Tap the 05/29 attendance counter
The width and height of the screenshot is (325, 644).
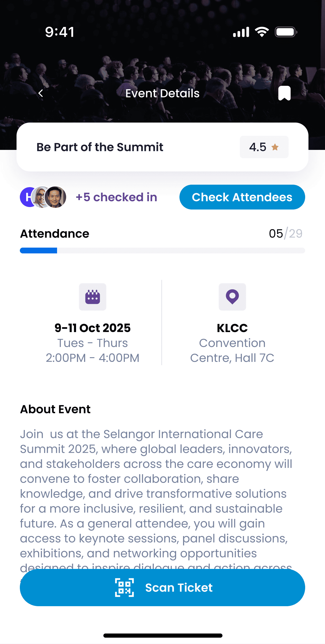pyautogui.click(x=285, y=233)
